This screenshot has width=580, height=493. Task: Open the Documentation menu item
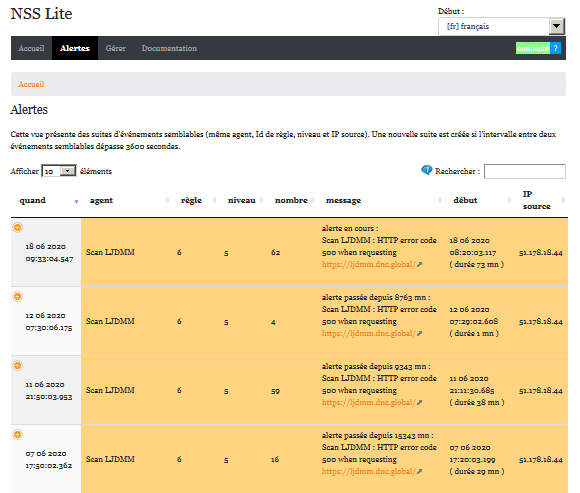(169, 48)
